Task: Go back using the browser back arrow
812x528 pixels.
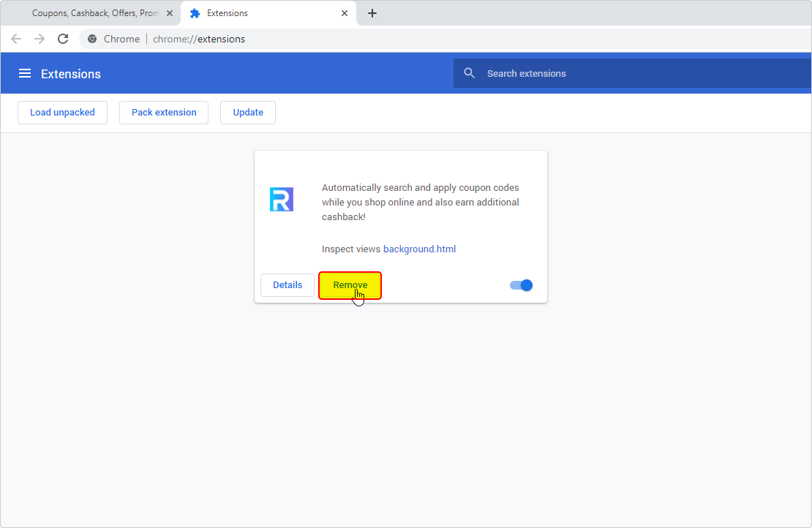Action: click(16, 39)
